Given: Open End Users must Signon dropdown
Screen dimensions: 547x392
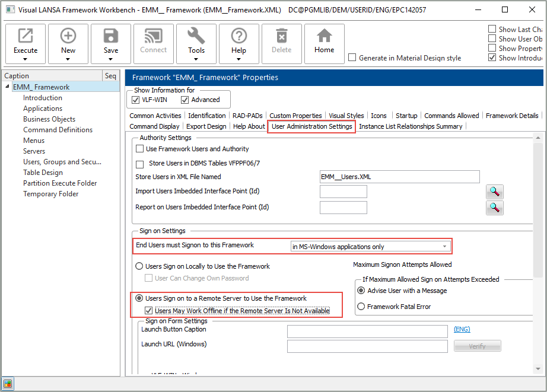Looking at the screenshot, I should [445, 247].
